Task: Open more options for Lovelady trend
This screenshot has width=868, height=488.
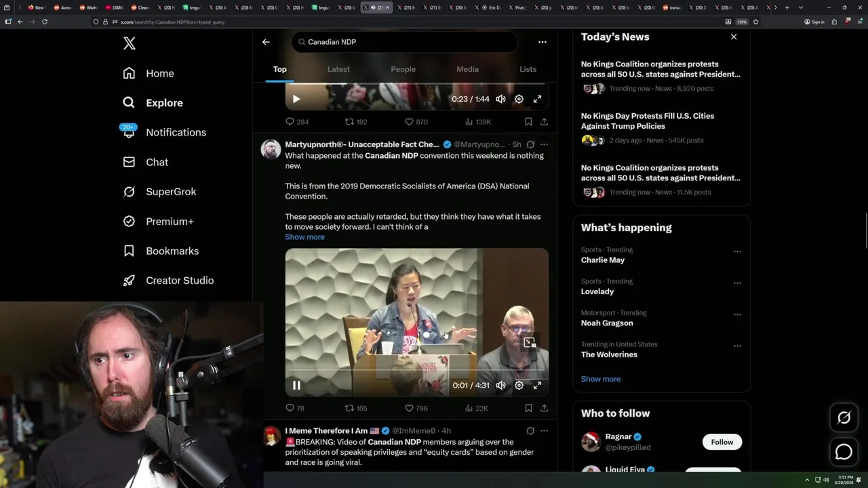Action: (737, 283)
